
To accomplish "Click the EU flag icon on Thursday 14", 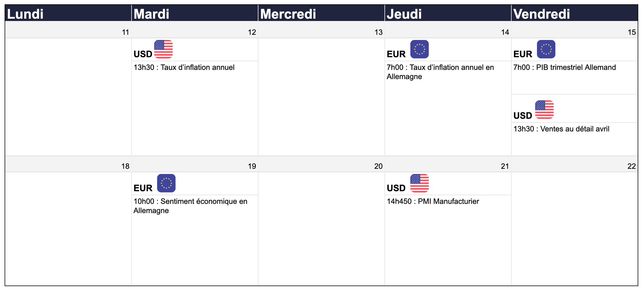I will click(420, 49).
